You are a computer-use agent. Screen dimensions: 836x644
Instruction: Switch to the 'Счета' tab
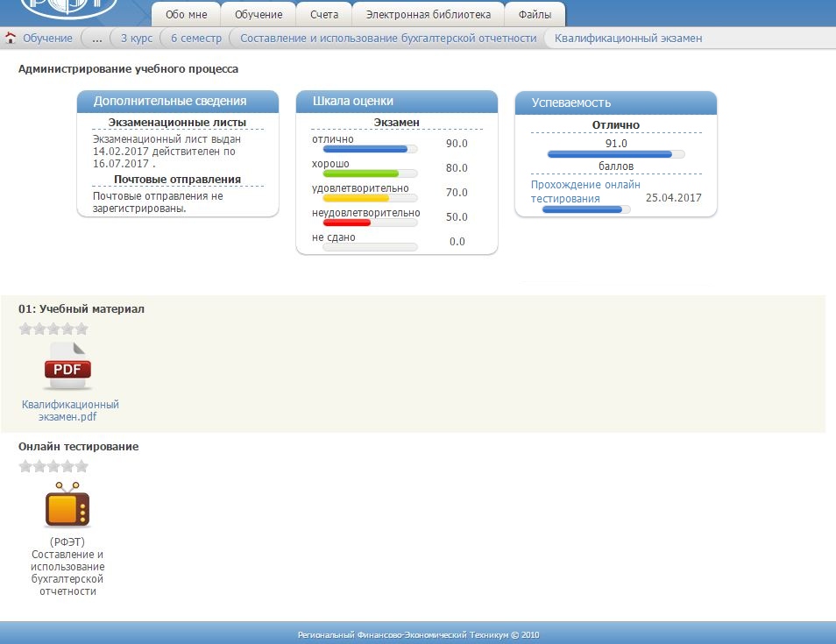click(x=324, y=15)
